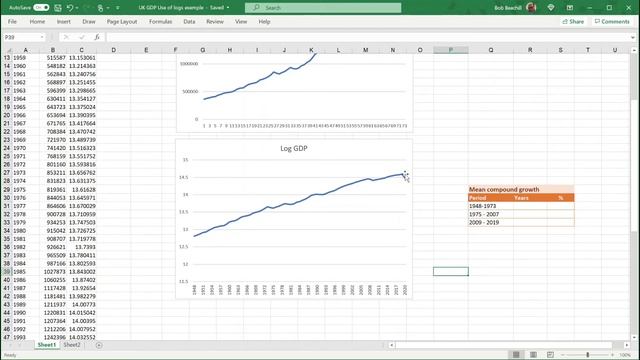Image resolution: width=640 pixels, height=360 pixels.
Task: Click the Insert Function fx icon
Action: click(x=97, y=37)
